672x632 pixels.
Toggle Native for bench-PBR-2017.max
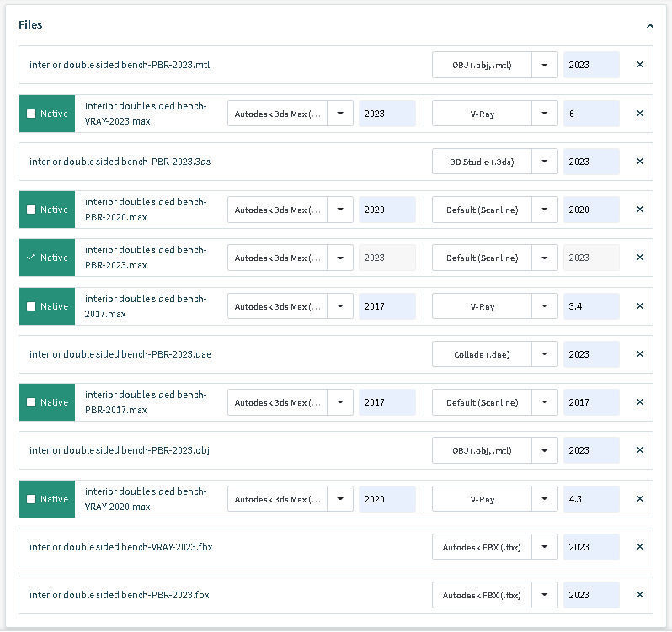pos(31,402)
